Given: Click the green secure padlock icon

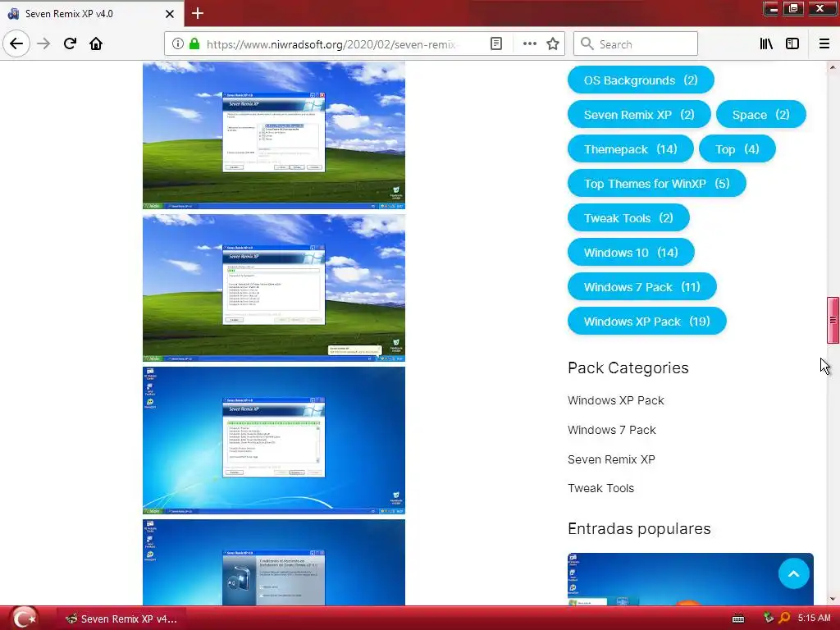Looking at the screenshot, I should (194, 44).
